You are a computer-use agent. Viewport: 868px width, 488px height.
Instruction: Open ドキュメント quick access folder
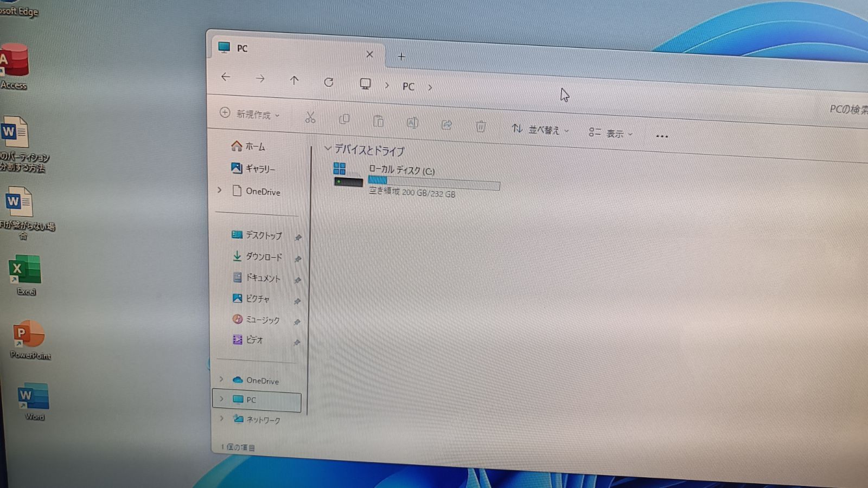click(256, 277)
